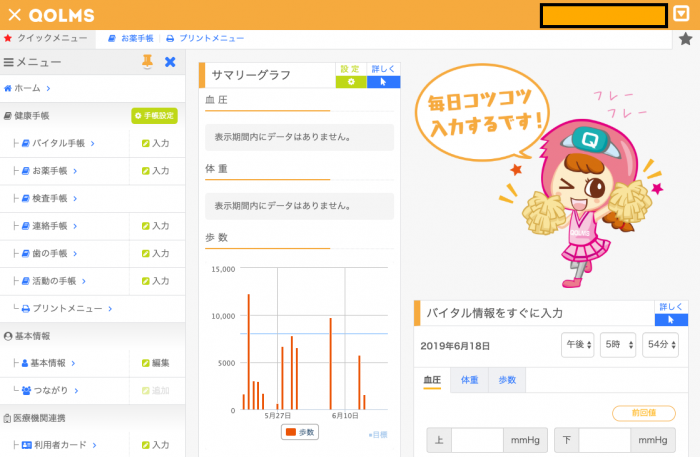Pin the menu with the orange pushpin icon
This screenshot has width=700, height=457.
(147, 62)
